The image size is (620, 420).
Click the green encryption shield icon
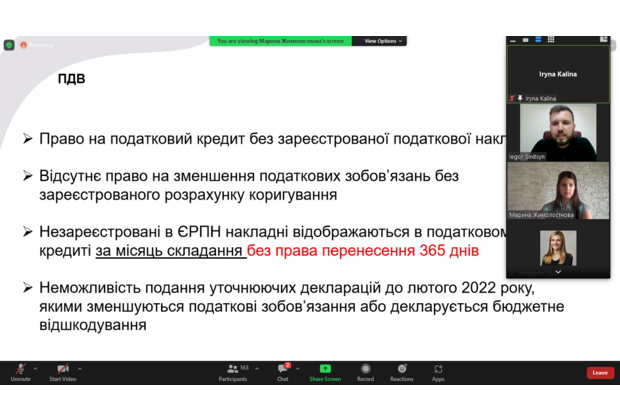[x=9, y=45]
